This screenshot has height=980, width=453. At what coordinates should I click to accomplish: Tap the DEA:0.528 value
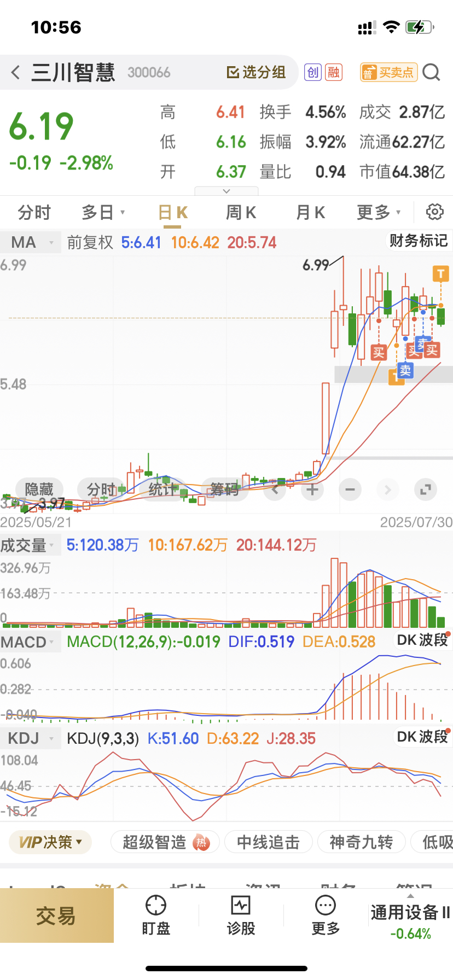click(x=339, y=642)
